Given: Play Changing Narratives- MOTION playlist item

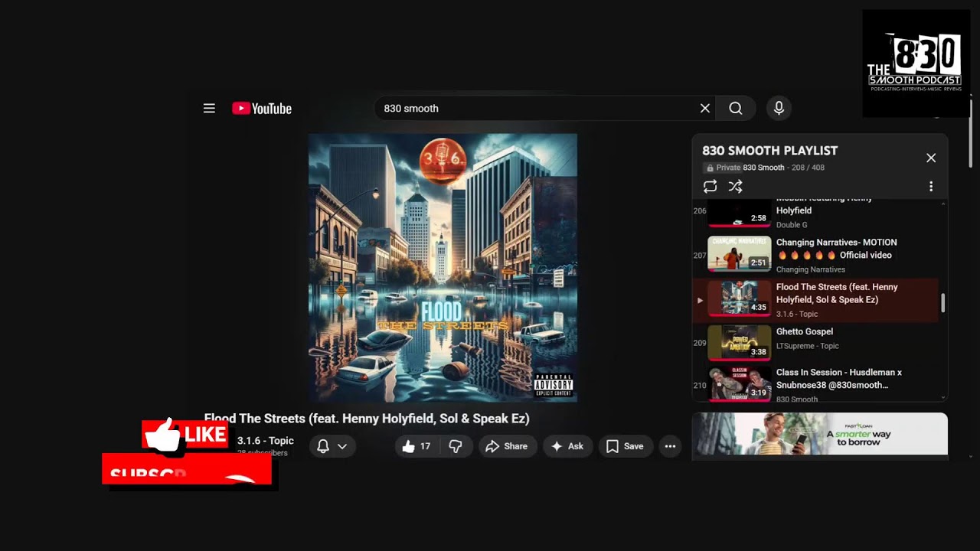Looking at the screenshot, I should (x=739, y=255).
